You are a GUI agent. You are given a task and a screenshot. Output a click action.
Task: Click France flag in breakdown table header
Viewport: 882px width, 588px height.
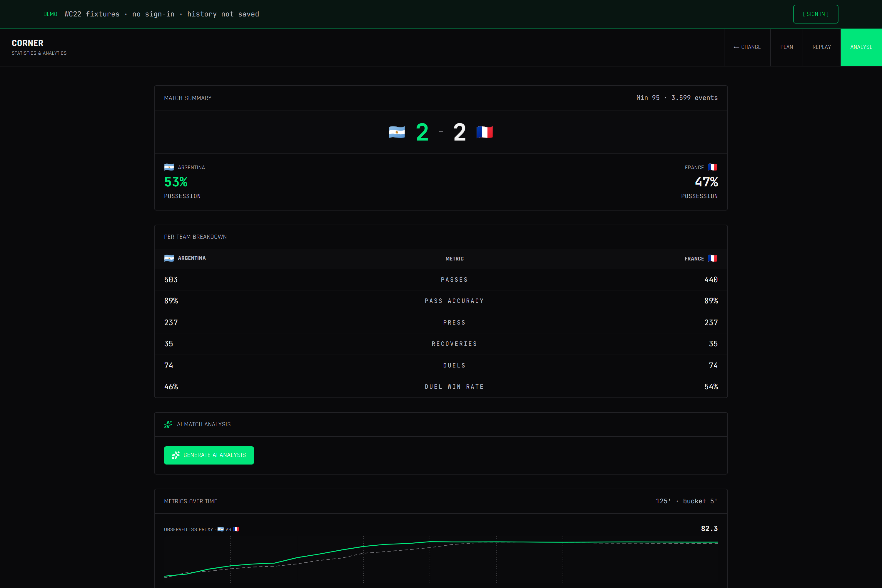coord(712,258)
